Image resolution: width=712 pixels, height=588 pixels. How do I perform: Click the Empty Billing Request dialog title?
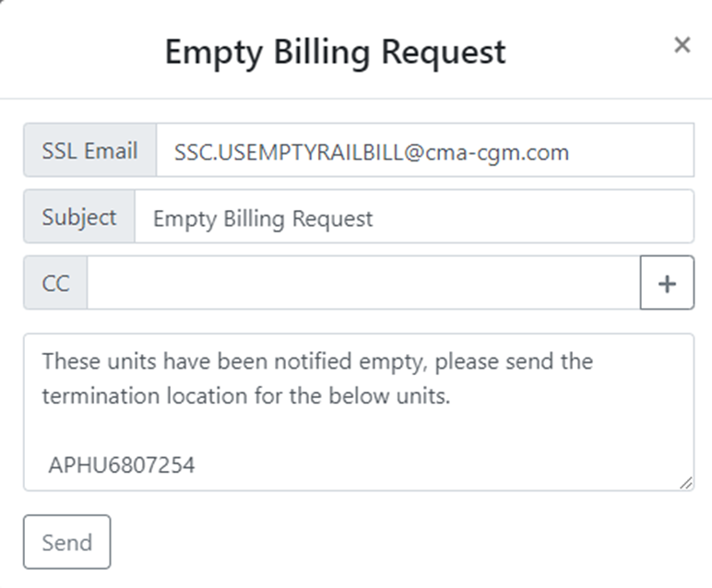tap(335, 52)
